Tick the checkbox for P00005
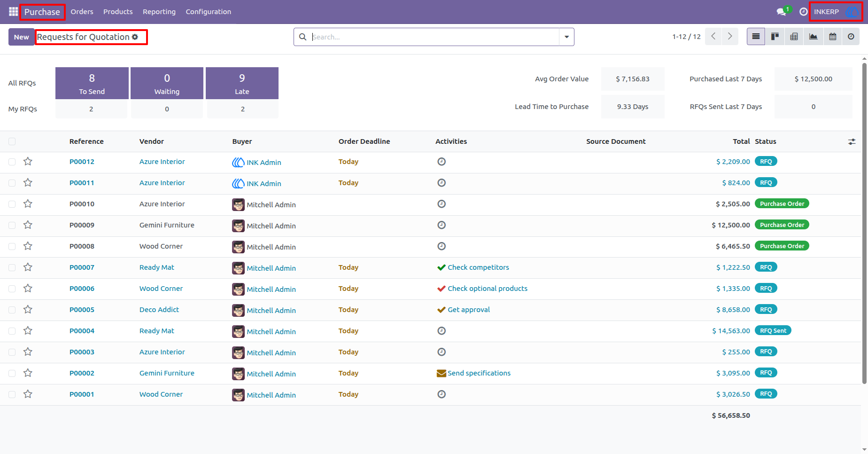The image size is (868, 454). pyautogui.click(x=12, y=310)
